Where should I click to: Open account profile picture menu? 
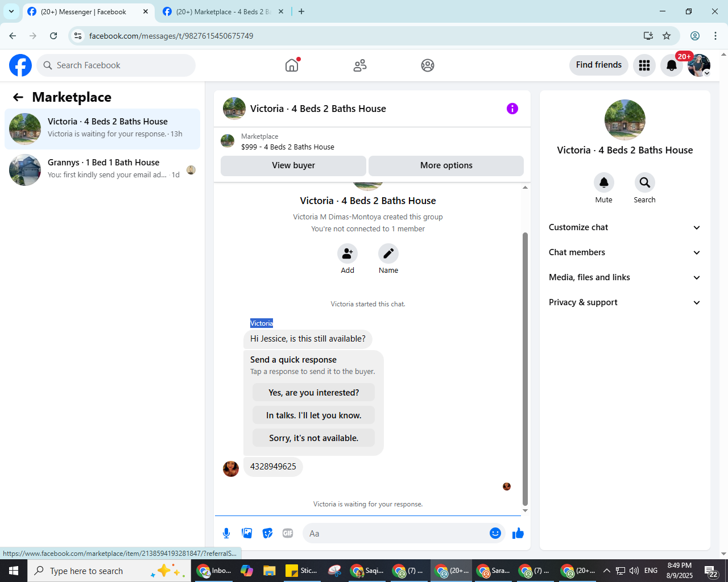pyautogui.click(x=699, y=65)
